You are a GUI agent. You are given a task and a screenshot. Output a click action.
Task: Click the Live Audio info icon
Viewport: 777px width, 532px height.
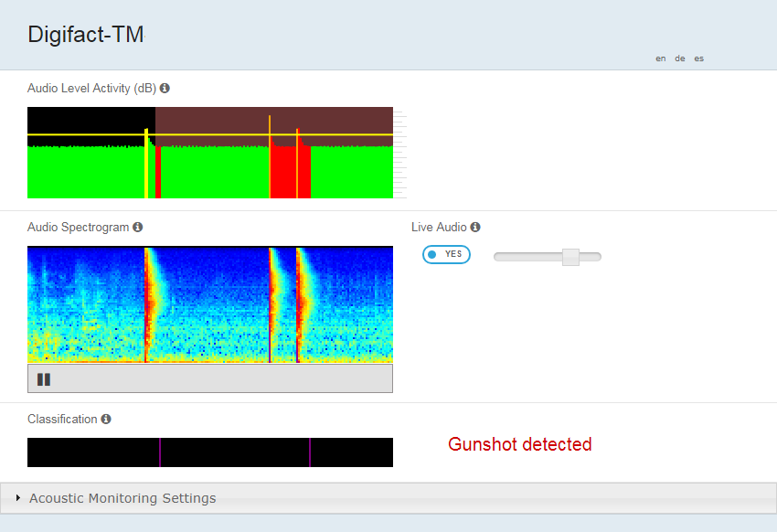pyautogui.click(x=475, y=227)
